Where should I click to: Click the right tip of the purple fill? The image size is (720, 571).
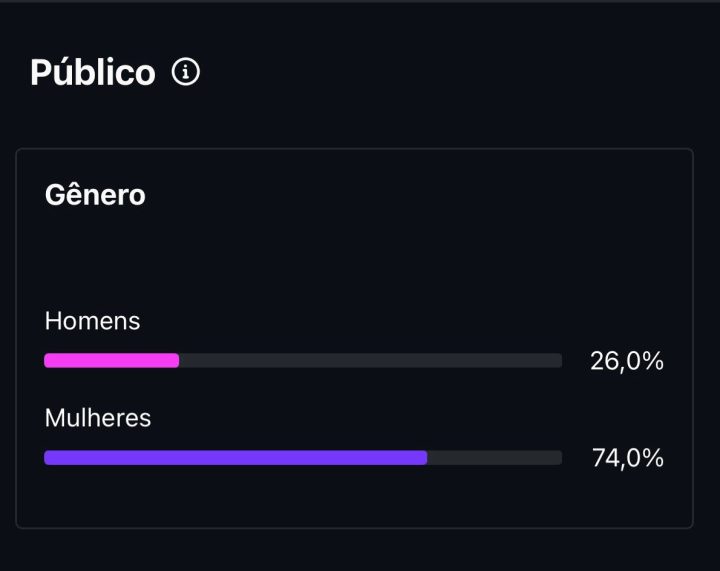click(x=423, y=458)
